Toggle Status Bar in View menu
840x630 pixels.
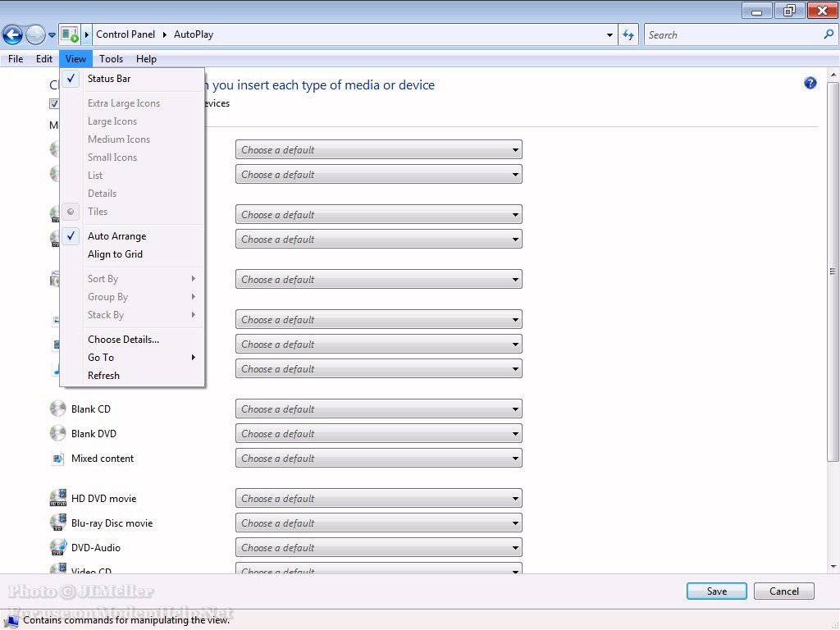click(x=132, y=79)
